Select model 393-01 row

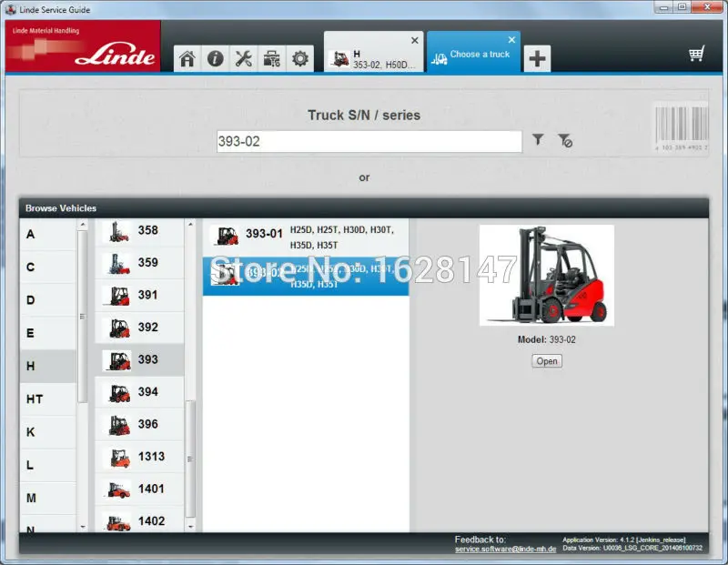[x=306, y=237]
